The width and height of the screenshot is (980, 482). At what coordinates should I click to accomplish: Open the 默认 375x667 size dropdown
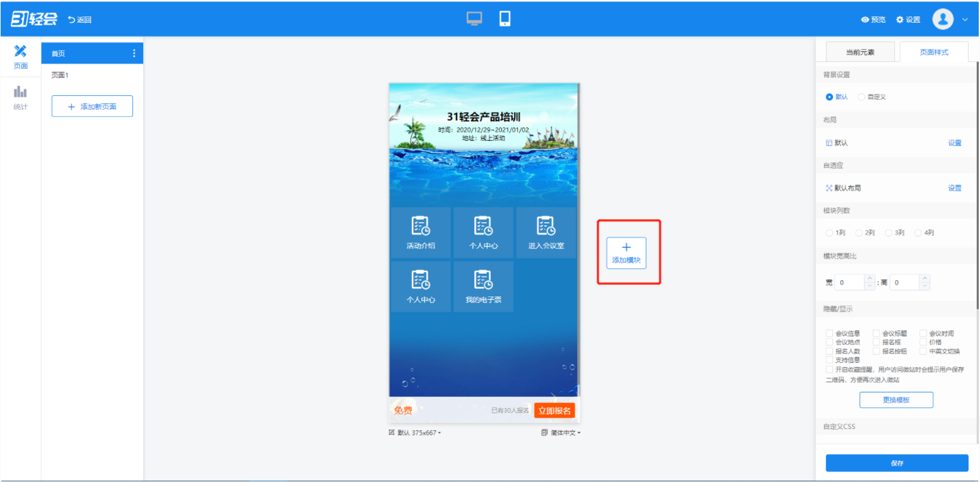tap(415, 433)
